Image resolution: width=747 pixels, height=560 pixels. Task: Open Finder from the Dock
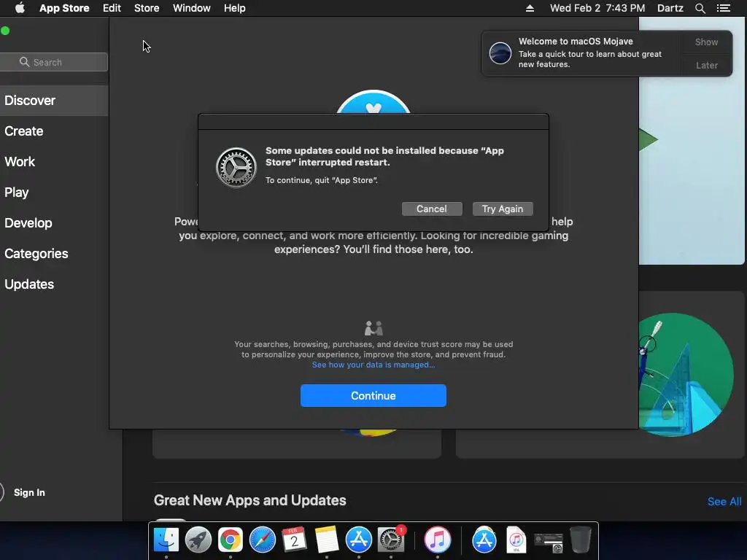pyautogui.click(x=166, y=540)
